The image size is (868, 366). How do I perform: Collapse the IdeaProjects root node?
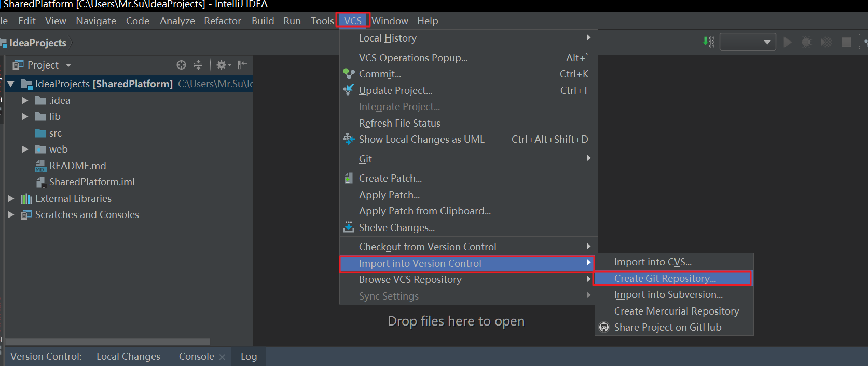click(11, 84)
